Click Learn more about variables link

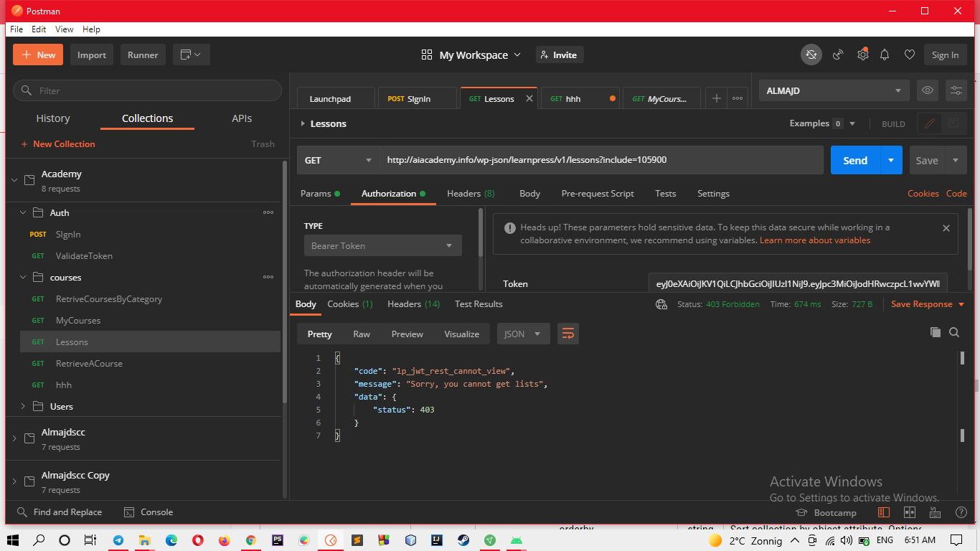814,240
